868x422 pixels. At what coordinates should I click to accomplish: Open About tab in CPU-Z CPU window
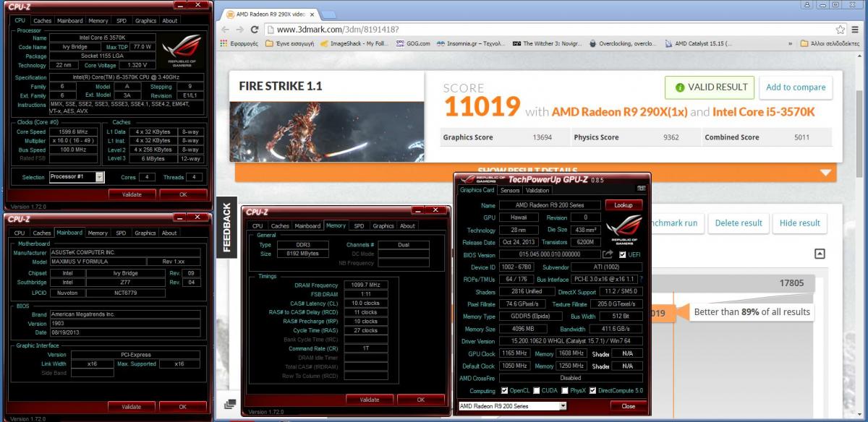click(170, 21)
